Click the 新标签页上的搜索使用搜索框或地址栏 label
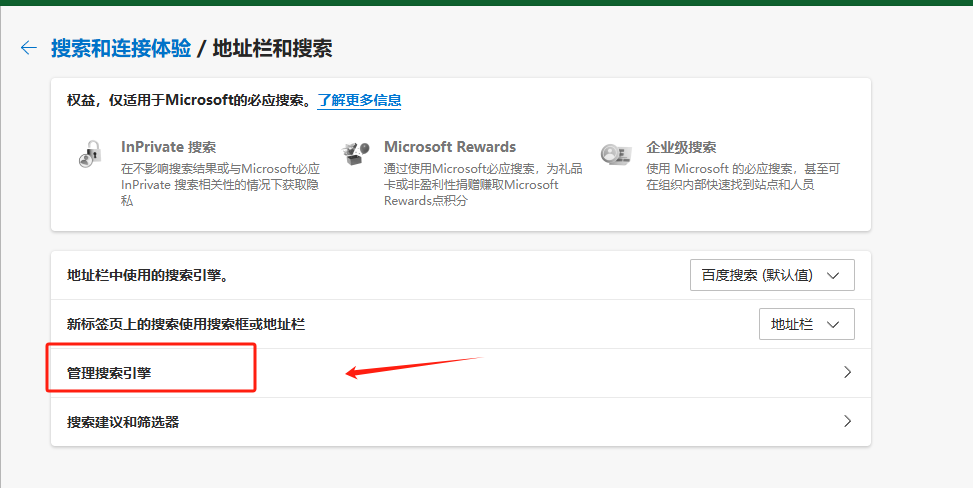973x488 pixels. pyautogui.click(x=186, y=324)
